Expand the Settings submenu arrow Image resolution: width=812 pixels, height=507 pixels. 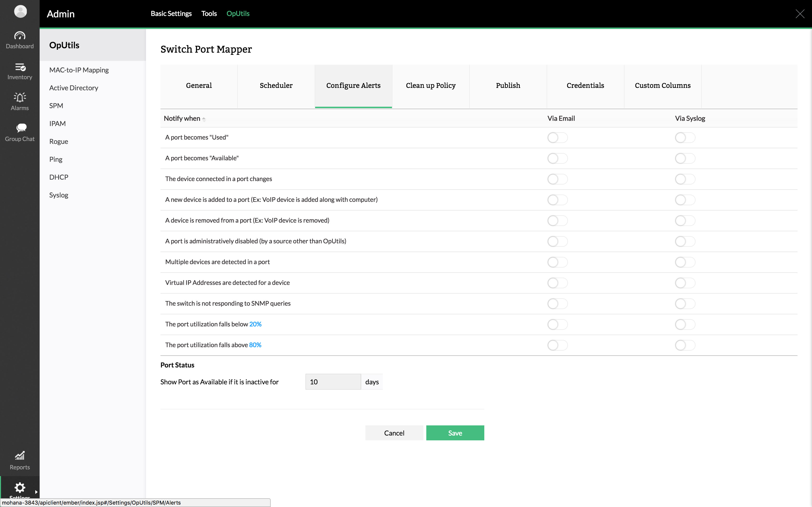point(36,492)
